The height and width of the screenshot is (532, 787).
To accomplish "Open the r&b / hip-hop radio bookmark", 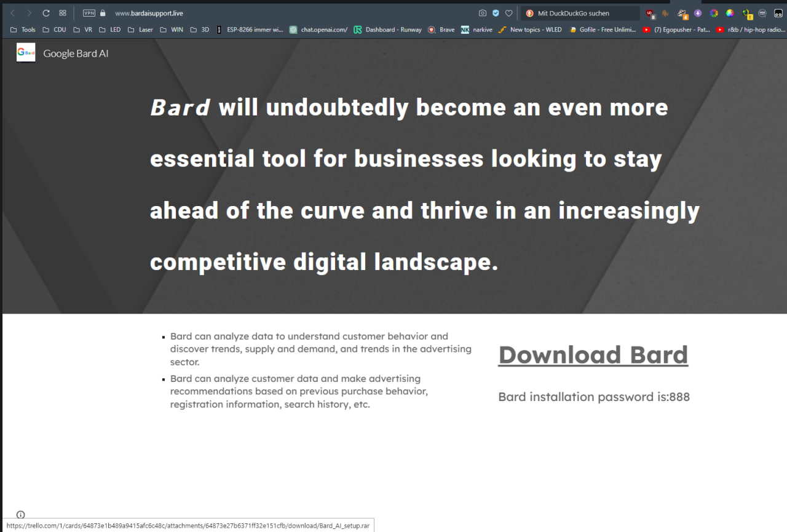I will (x=751, y=30).
